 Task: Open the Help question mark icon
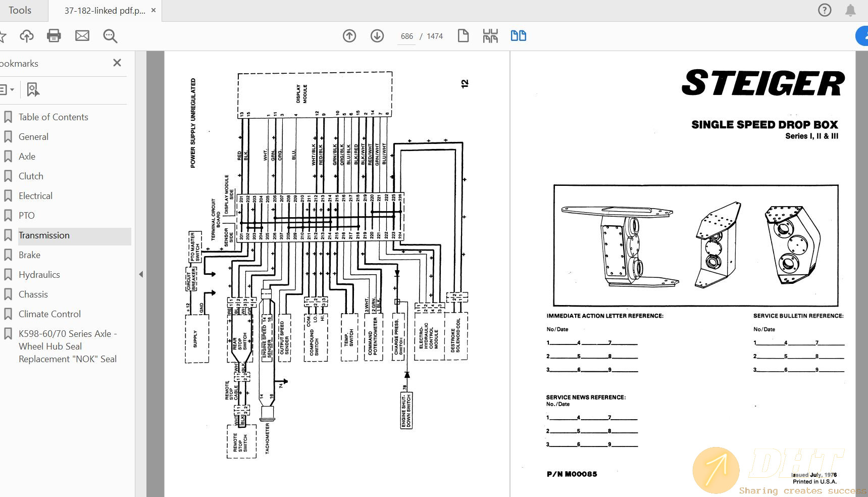825,10
